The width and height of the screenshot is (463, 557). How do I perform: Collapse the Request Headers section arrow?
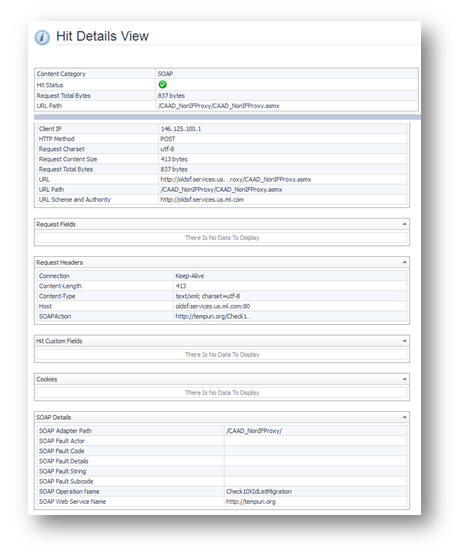point(404,262)
